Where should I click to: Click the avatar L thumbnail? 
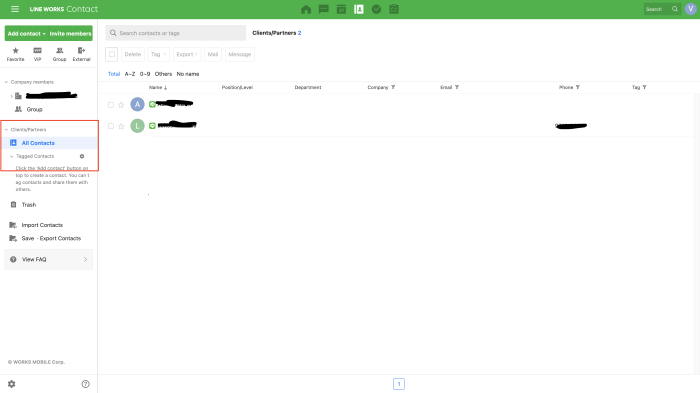[138, 126]
